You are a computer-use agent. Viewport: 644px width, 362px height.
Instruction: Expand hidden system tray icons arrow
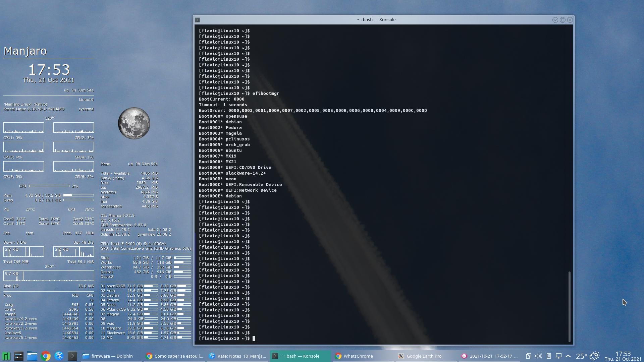[x=568, y=356]
